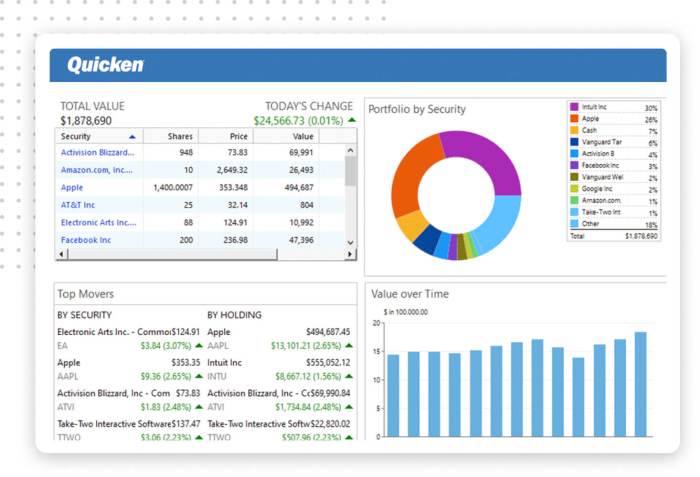Open the Facebook Inc security link
Viewport: 700px width, 477px height.
(86, 240)
